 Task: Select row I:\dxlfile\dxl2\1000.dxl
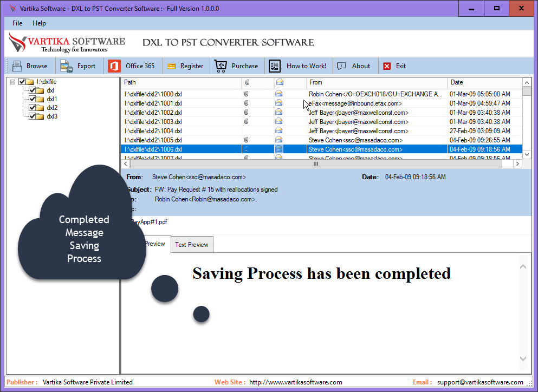pos(321,94)
